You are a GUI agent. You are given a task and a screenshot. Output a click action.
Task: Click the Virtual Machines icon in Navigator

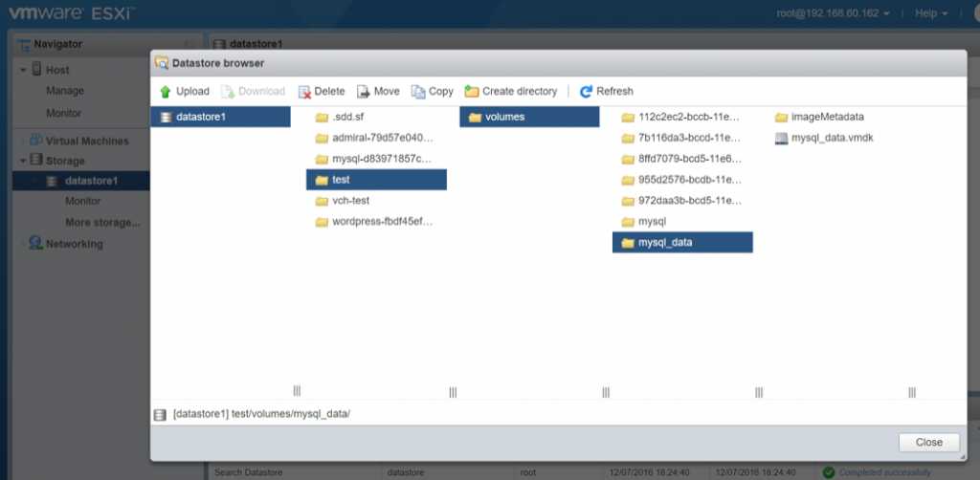click(36, 141)
